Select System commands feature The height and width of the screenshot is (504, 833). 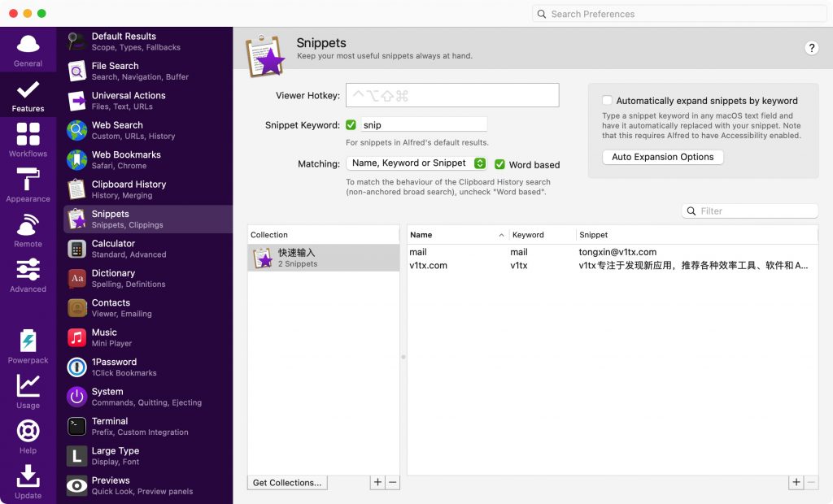(x=148, y=397)
